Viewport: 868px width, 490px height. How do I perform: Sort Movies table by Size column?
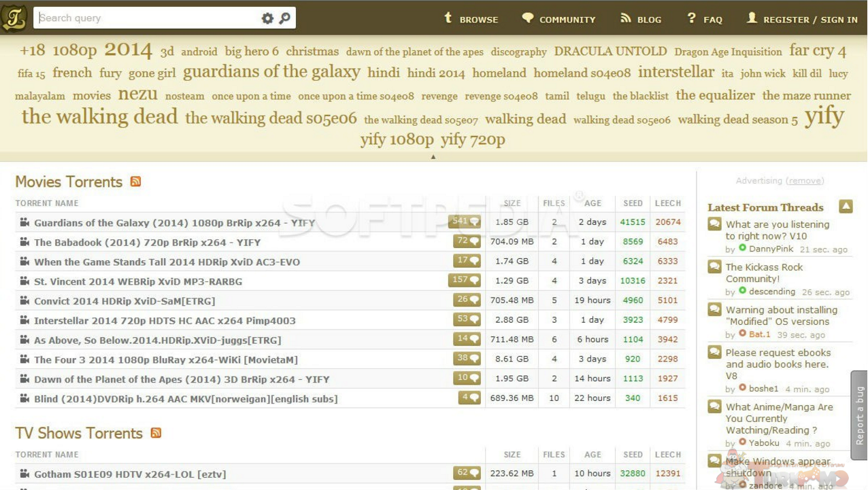(512, 203)
